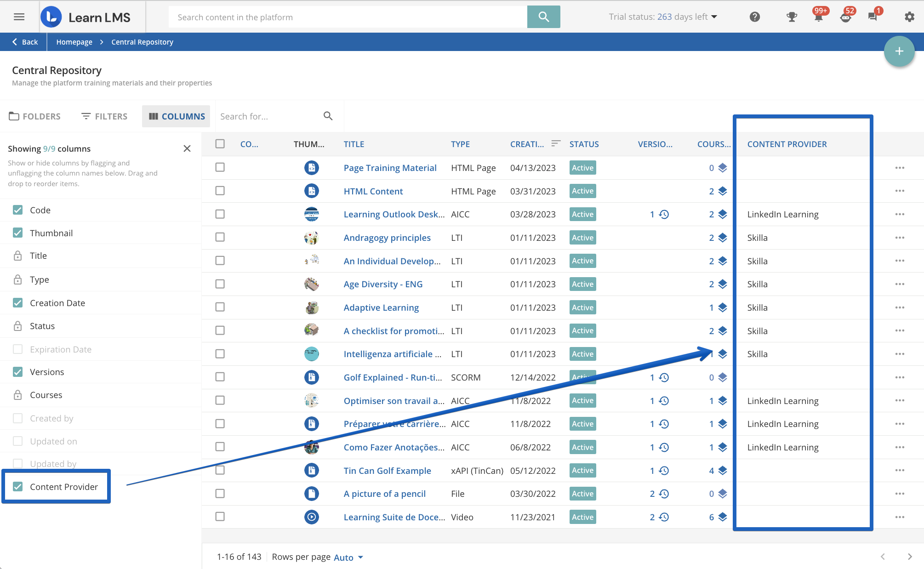Uncheck the Code column checkbox

click(17, 210)
